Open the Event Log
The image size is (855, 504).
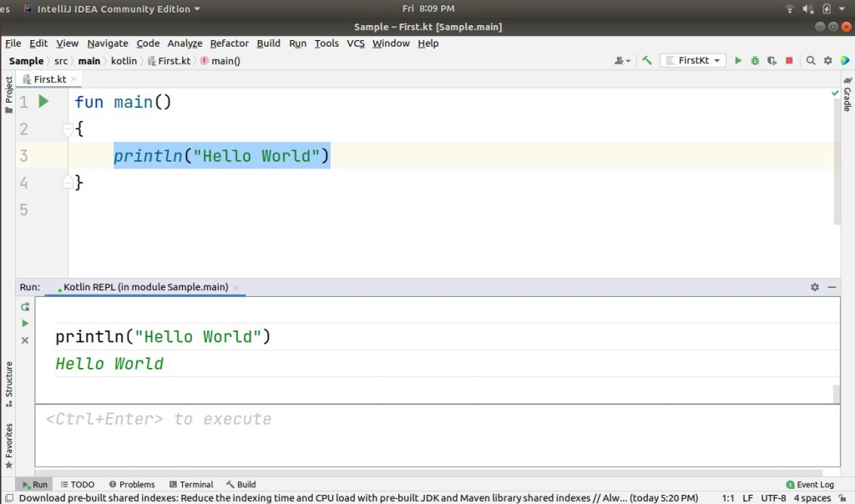click(814, 484)
